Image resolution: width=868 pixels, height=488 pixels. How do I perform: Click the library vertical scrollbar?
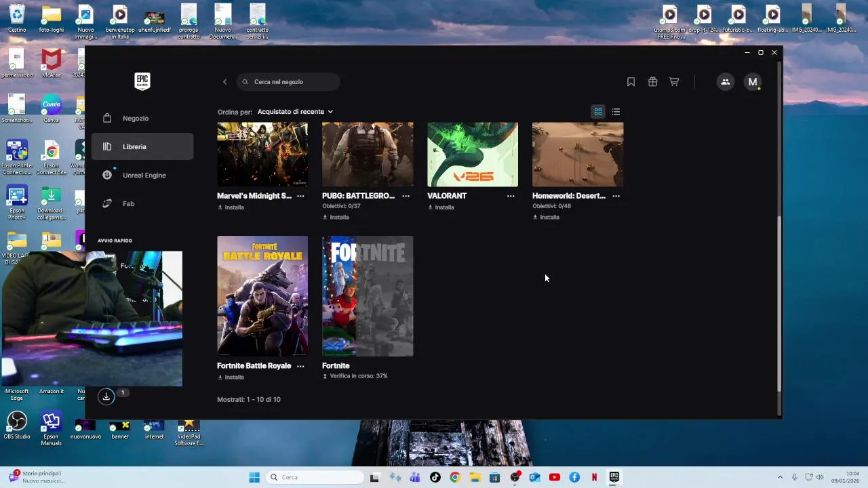click(779, 304)
